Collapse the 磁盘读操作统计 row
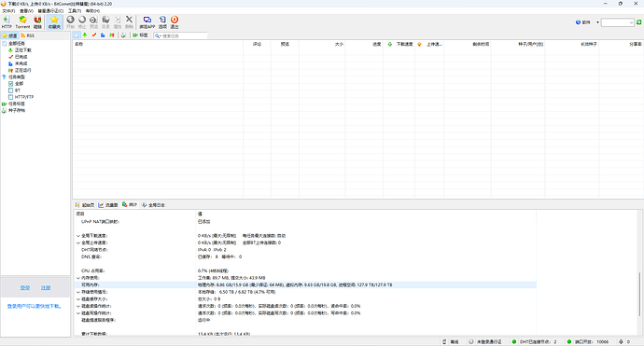 [x=78, y=306]
